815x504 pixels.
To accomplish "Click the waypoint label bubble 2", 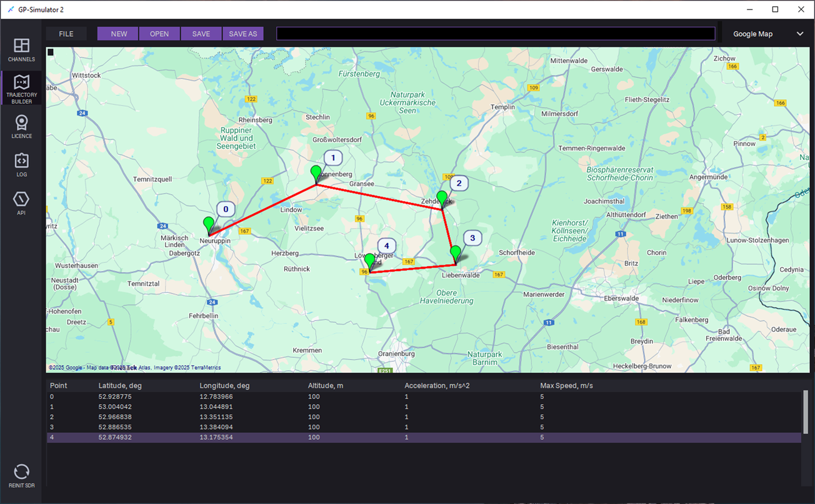I will tap(459, 183).
